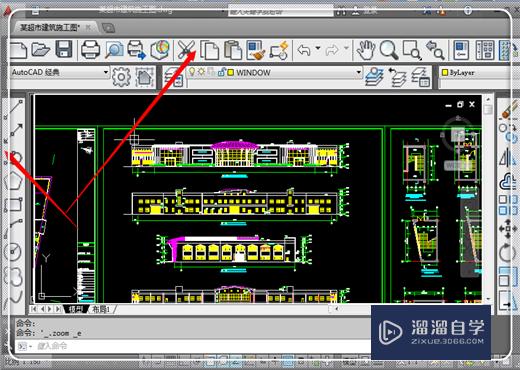
Task: Expand the WINDOW layer dropdown
Action: (x=358, y=72)
